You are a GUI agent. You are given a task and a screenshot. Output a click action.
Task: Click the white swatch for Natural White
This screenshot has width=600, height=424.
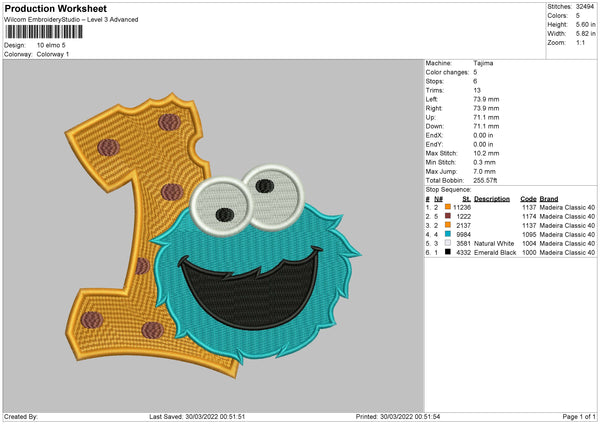click(x=448, y=243)
